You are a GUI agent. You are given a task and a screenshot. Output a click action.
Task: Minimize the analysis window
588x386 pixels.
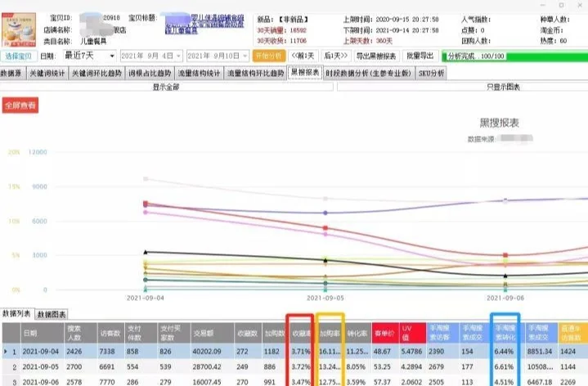(543, 5)
